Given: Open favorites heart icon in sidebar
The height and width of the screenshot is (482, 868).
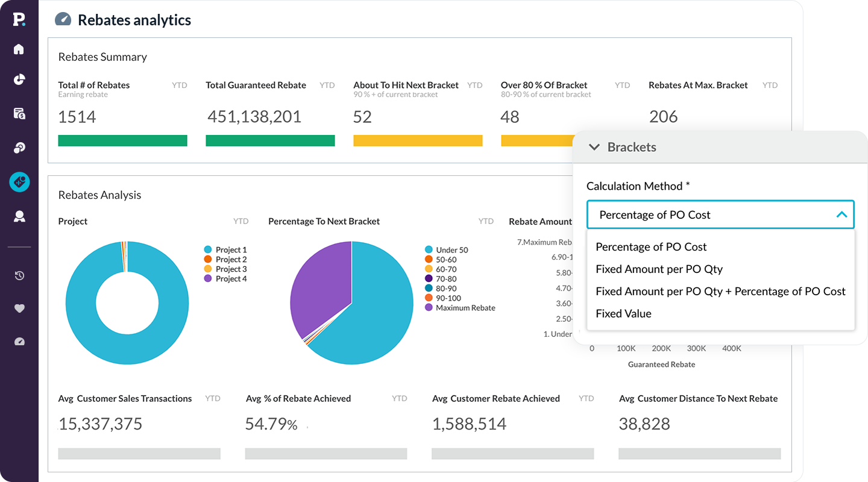Looking at the screenshot, I should [x=19, y=308].
